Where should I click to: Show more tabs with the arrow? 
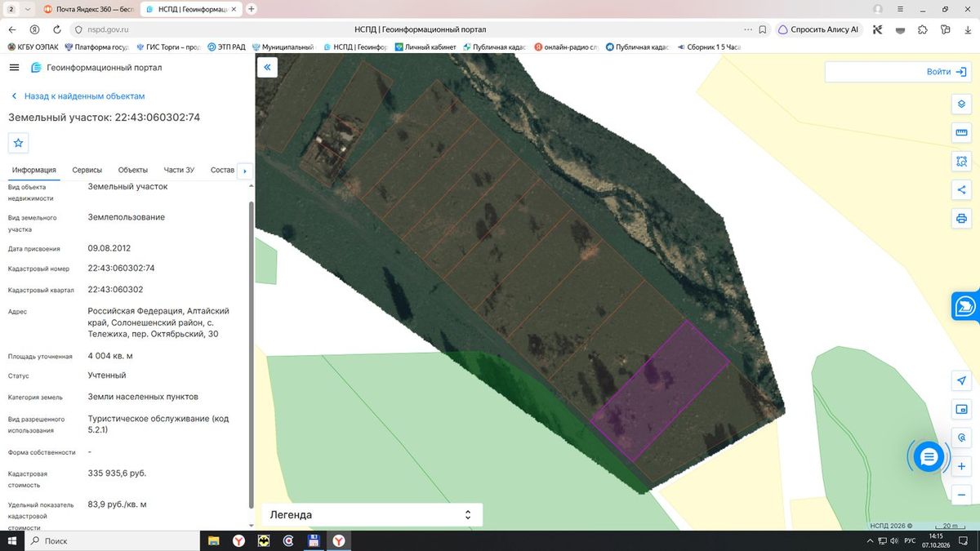(245, 171)
